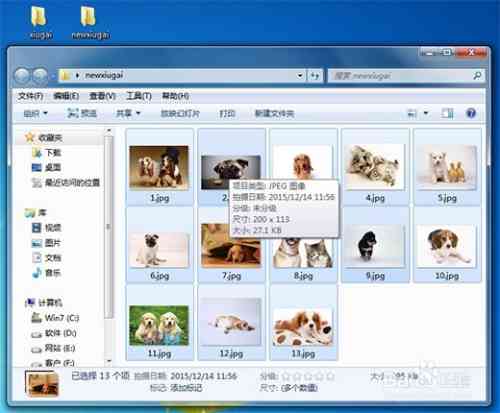This screenshot has width=500, height=413.
Task: Select thumbnail 5.jpg
Action: coord(447,167)
